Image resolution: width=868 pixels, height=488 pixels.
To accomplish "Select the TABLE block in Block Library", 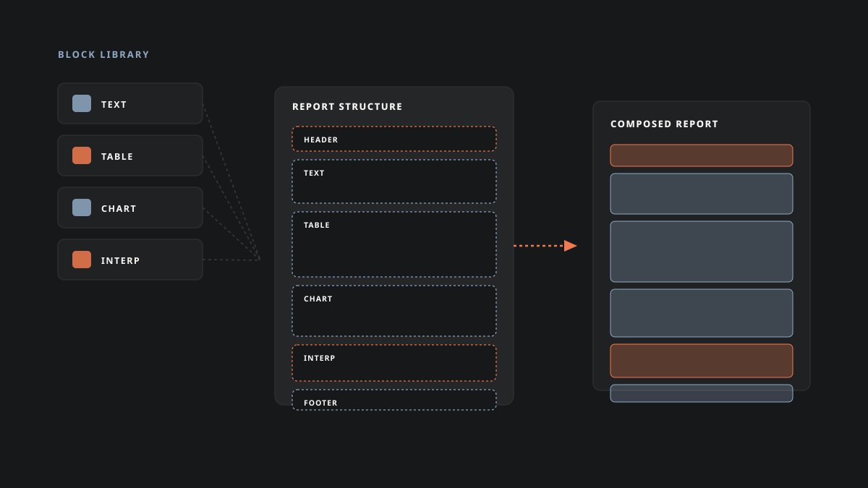I will click(x=130, y=155).
